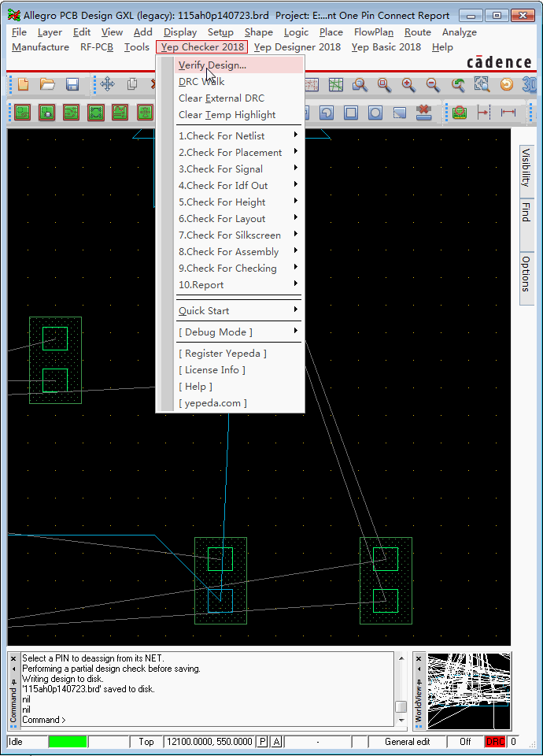Click the Zoom Previous icon with green arrow

(x=458, y=85)
